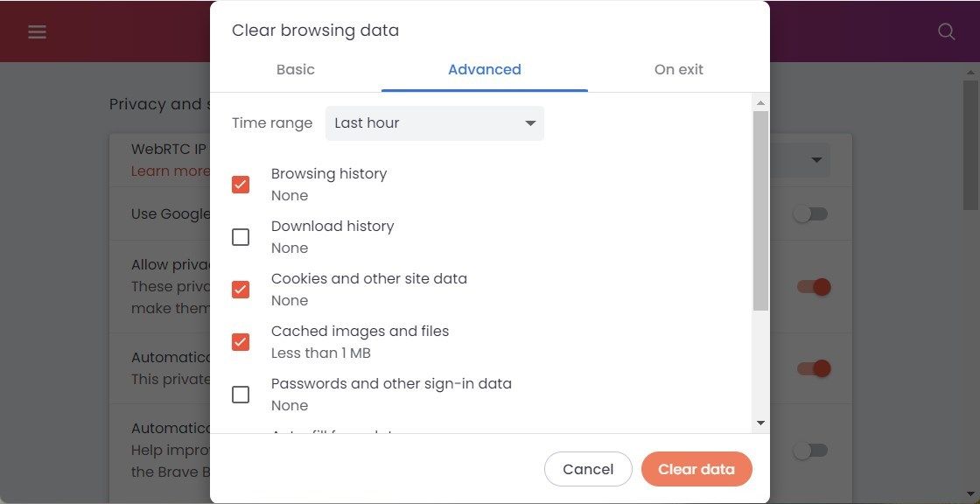This screenshot has width=980, height=504.
Task: Select the Advanced tab
Action: coord(485,70)
